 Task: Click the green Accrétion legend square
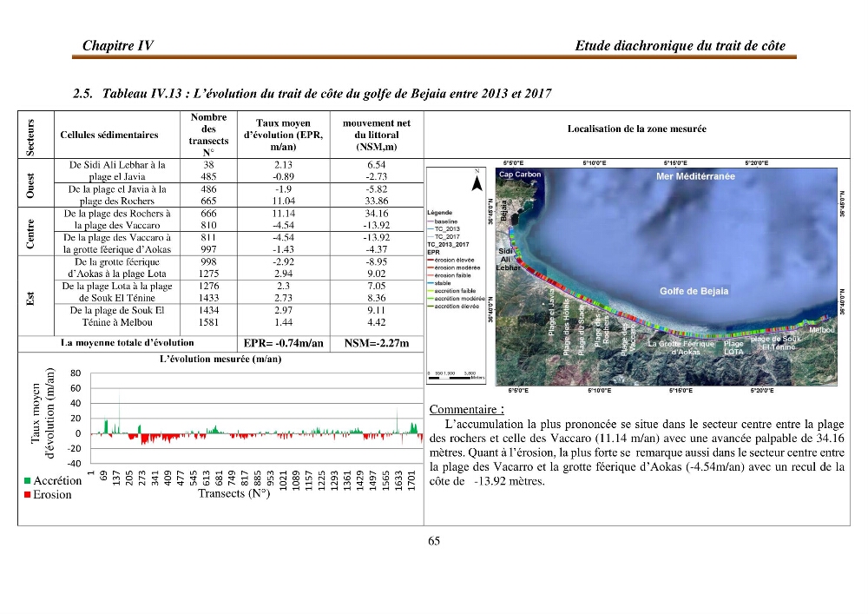[x=27, y=480]
